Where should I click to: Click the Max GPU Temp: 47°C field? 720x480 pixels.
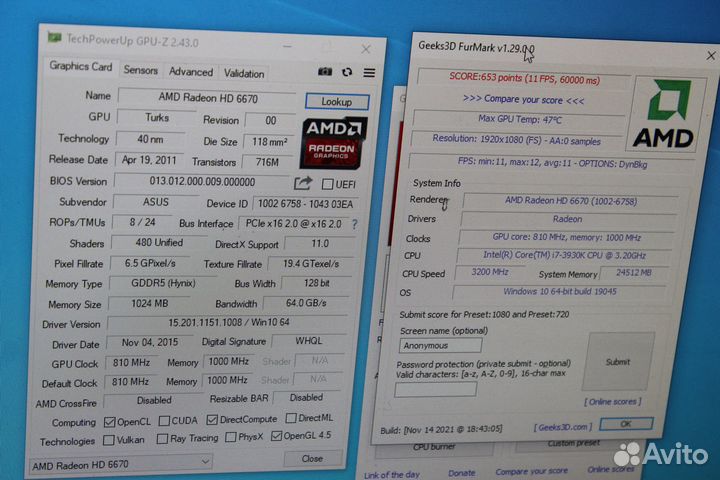pyautogui.click(x=520, y=119)
